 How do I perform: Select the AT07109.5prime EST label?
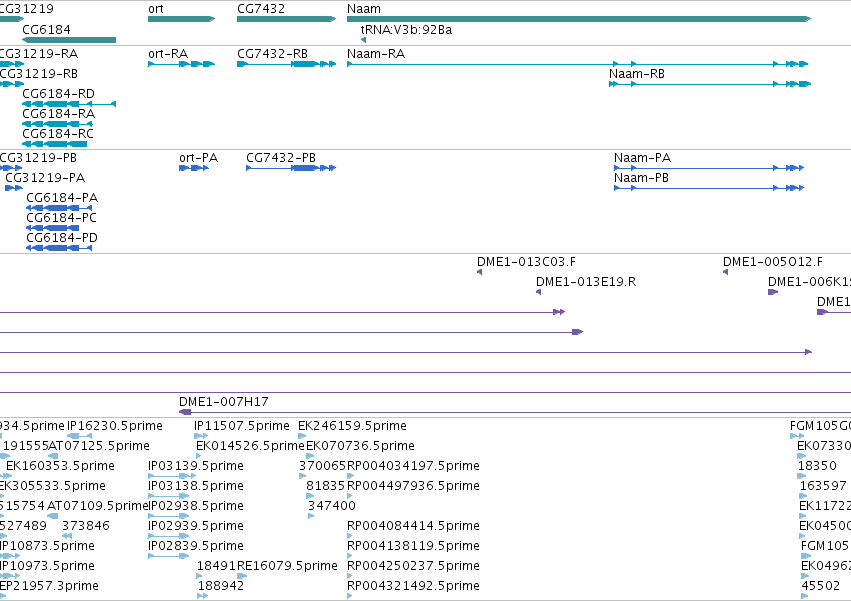pyautogui.click(x=98, y=507)
